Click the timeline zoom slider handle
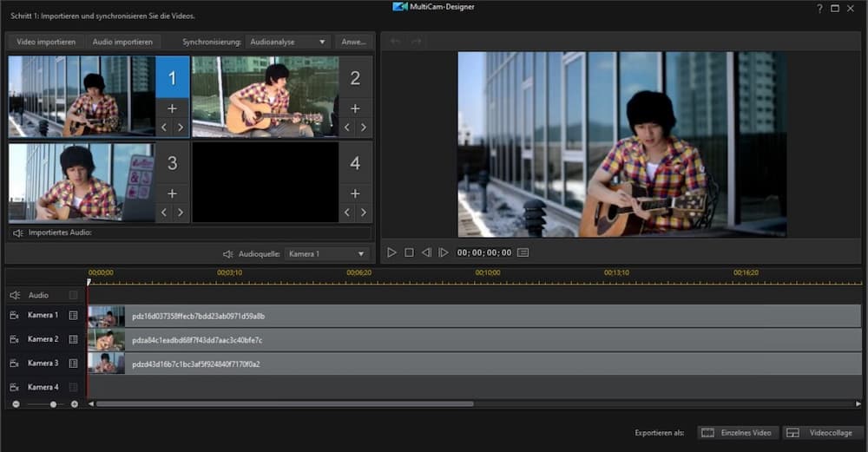Image resolution: width=868 pixels, height=452 pixels. (x=53, y=404)
